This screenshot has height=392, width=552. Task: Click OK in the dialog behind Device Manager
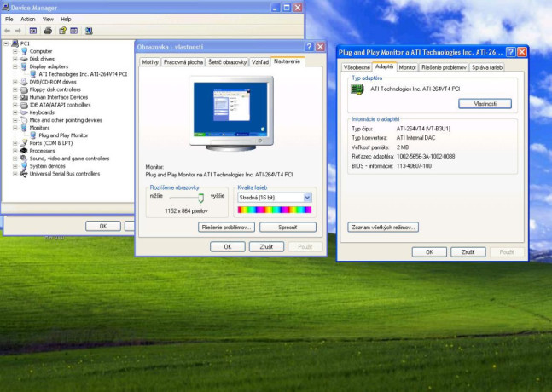[x=103, y=226]
